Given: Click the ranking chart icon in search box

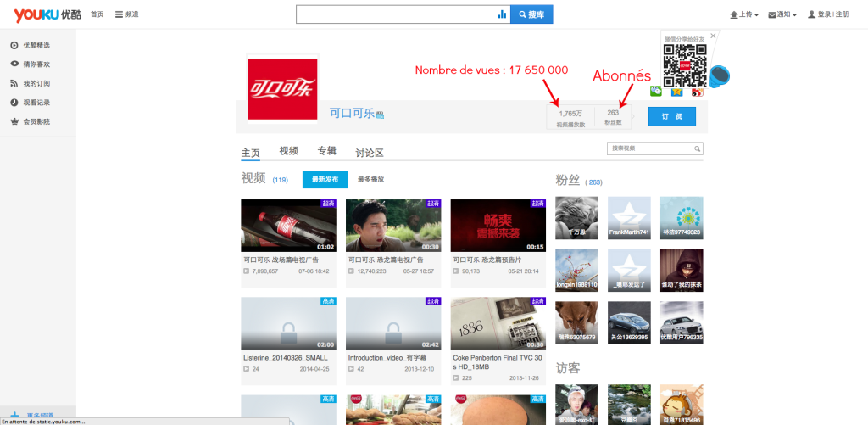Looking at the screenshot, I should click(502, 14).
